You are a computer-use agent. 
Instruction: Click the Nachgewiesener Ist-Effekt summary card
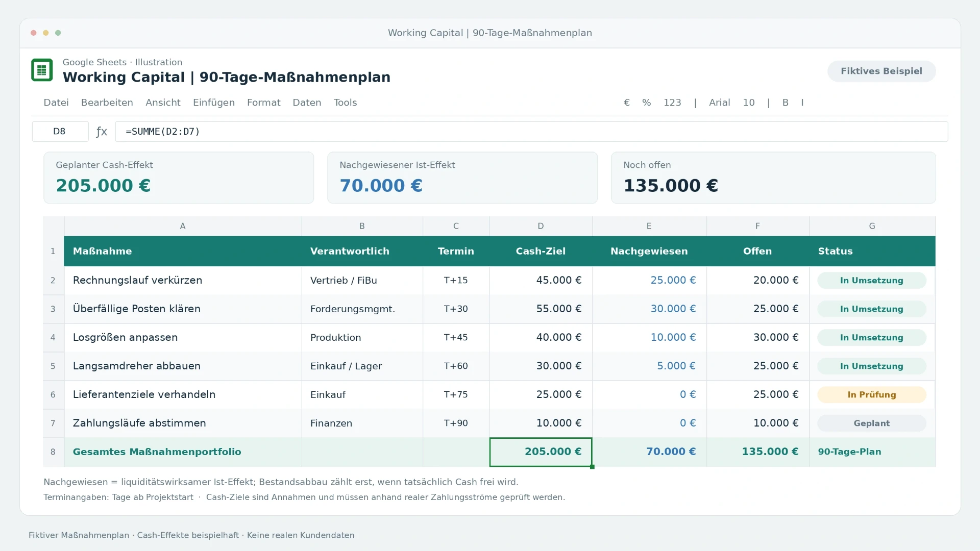462,178
